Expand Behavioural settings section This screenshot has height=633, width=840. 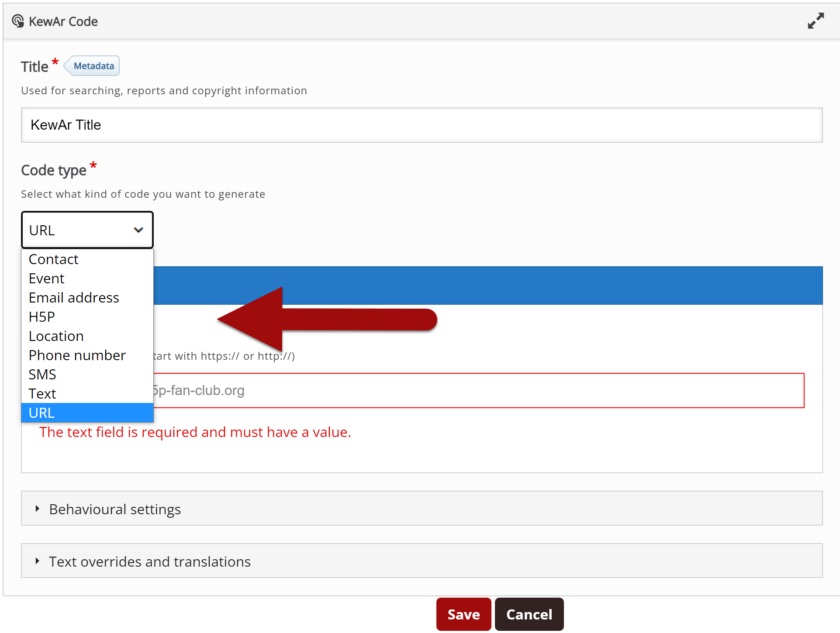click(x=115, y=509)
